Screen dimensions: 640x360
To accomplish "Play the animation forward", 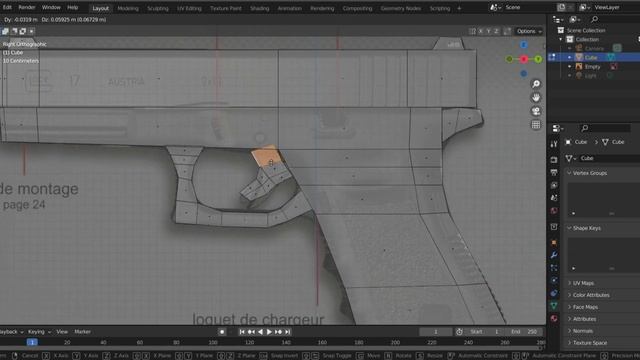I will pos(269,332).
